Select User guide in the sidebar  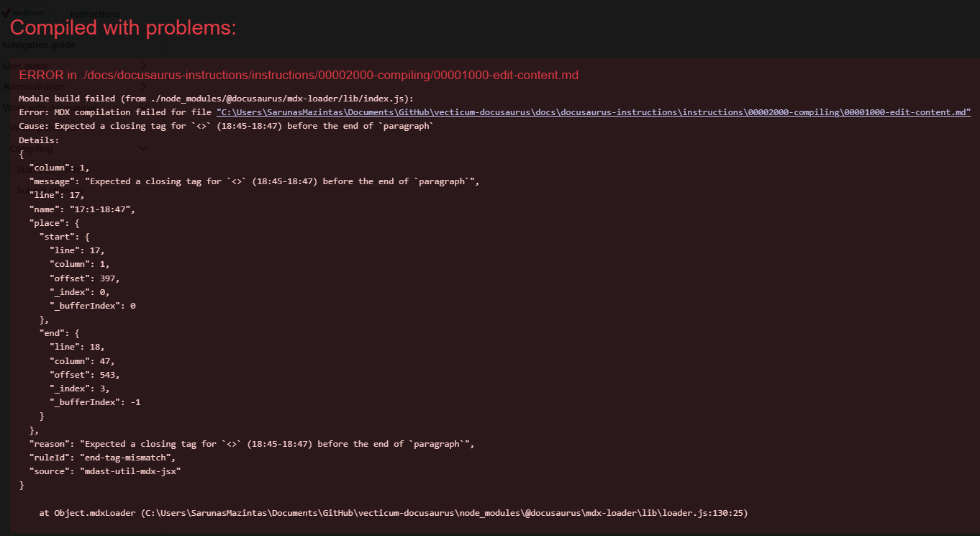pos(26,65)
